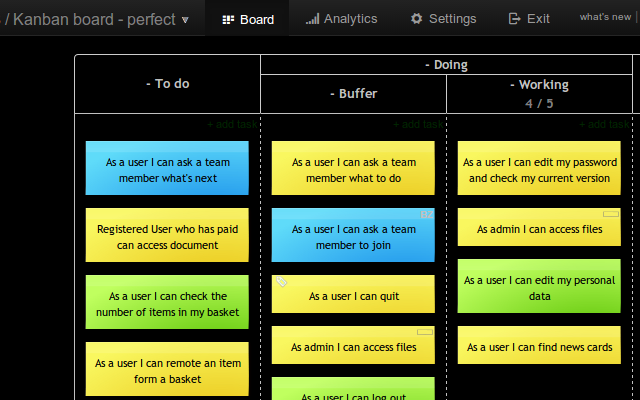Click the Analytics bar chart icon
Viewport: 640px width, 400px height.
(312, 19)
